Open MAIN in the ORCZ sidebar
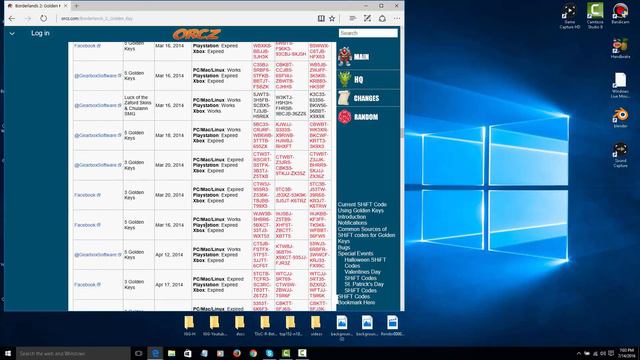 coord(361,57)
